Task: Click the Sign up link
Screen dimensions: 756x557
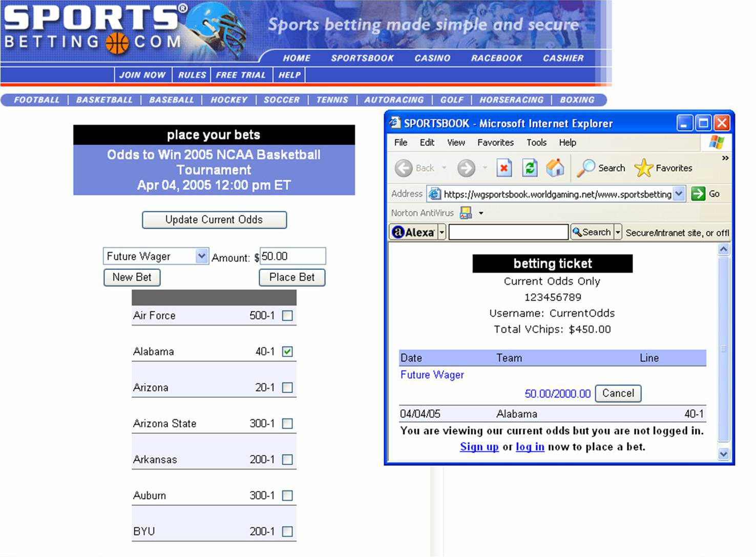Action: click(479, 447)
